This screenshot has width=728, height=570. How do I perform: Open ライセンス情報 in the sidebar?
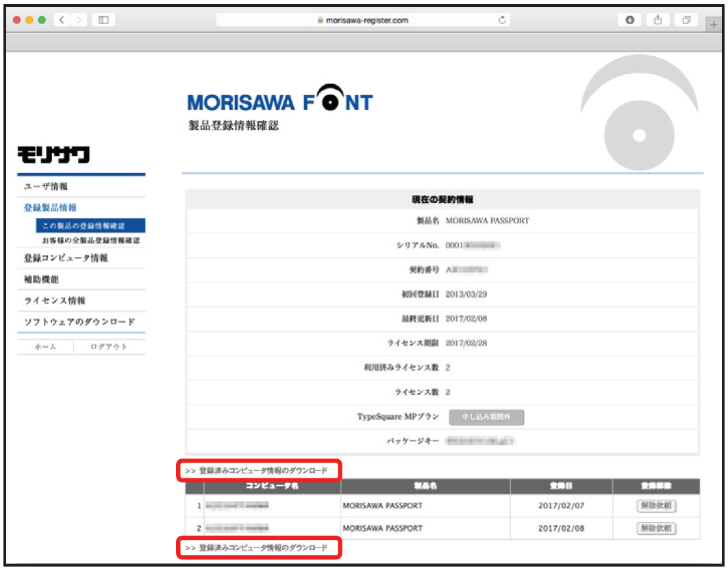coord(55,300)
